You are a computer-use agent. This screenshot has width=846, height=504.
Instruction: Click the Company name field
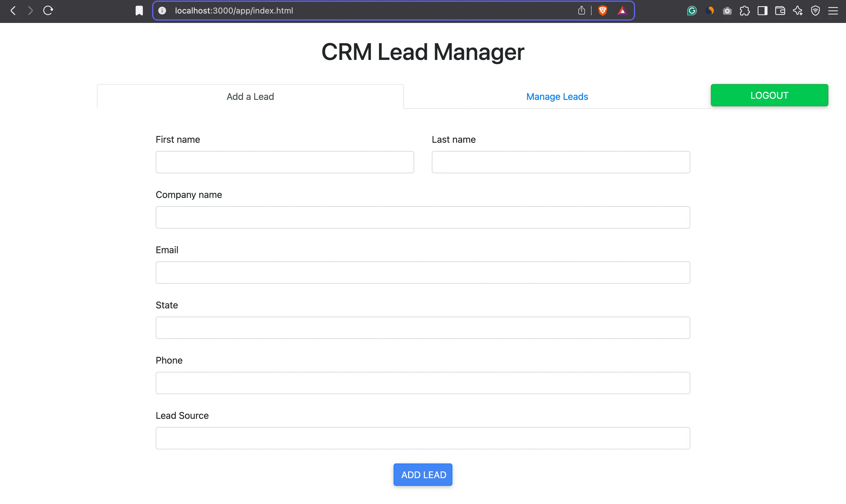(423, 217)
